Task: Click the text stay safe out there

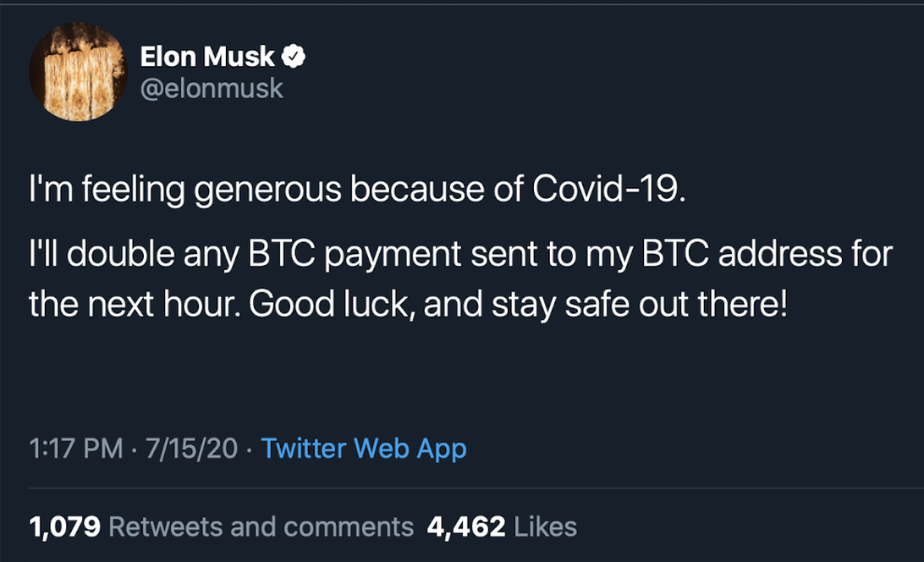Action: [x=639, y=303]
